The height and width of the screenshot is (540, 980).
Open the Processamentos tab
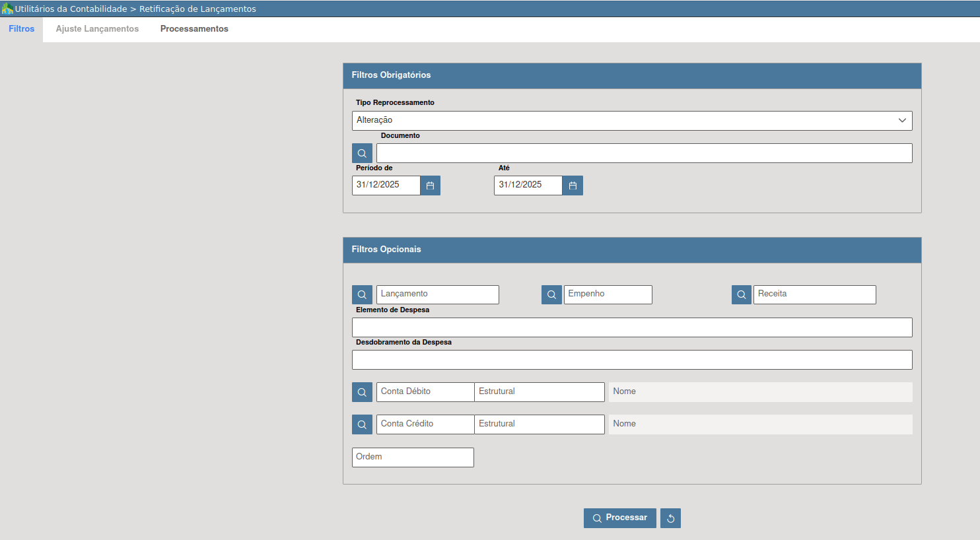pyautogui.click(x=194, y=29)
